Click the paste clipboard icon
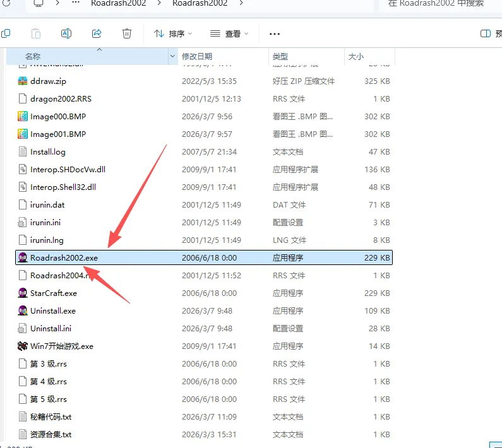The width and height of the screenshot is (502, 448). pyautogui.click(x=36, y=33)
